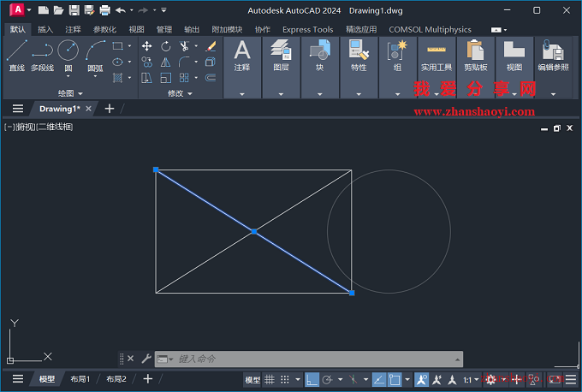Activate the Rotate tool
582x392 pixels.
coord(165,46)
